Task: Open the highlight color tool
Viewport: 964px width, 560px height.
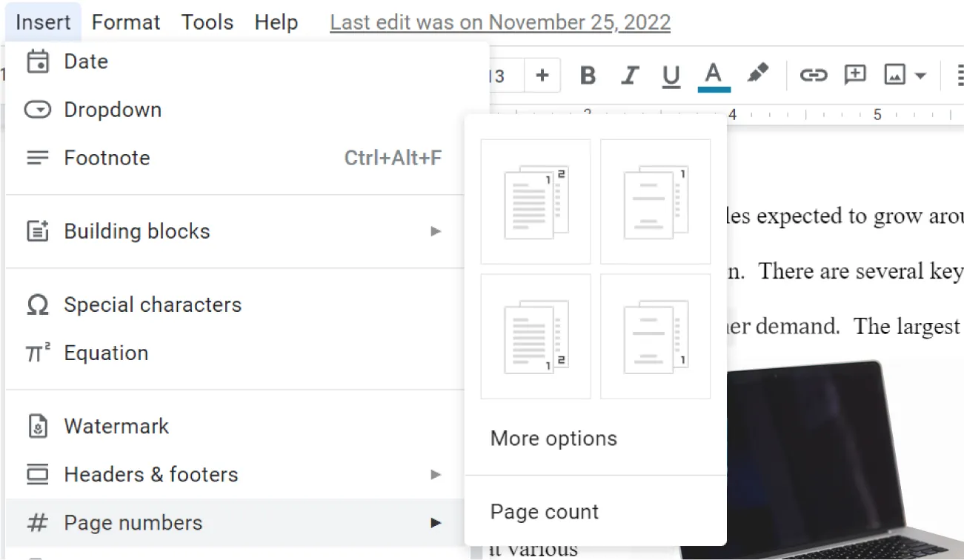Action: click(758, 75)
